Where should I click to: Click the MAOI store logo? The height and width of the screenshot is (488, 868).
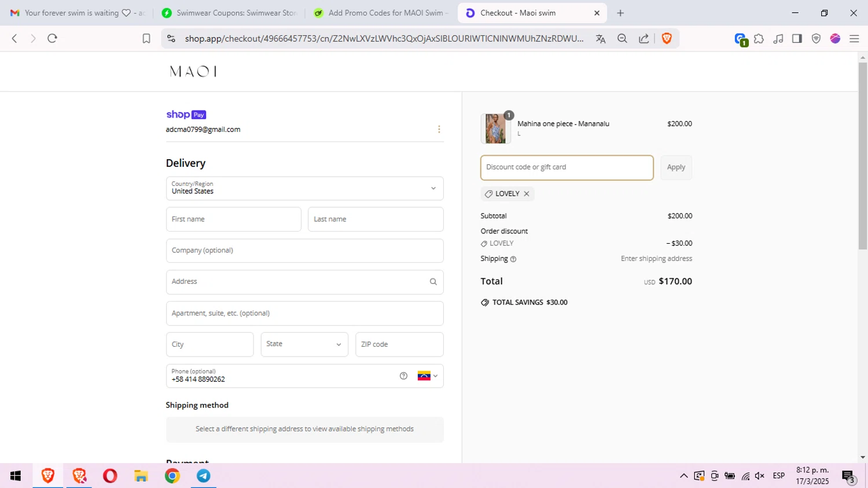pos(193,71)
